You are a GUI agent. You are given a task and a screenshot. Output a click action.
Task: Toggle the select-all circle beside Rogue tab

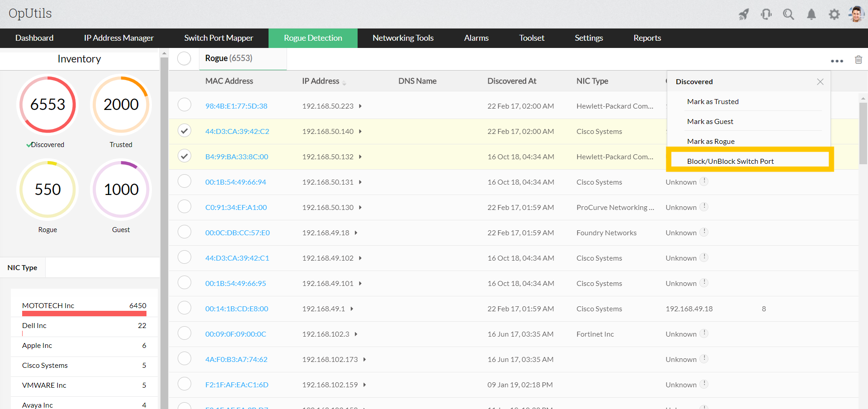184,58
